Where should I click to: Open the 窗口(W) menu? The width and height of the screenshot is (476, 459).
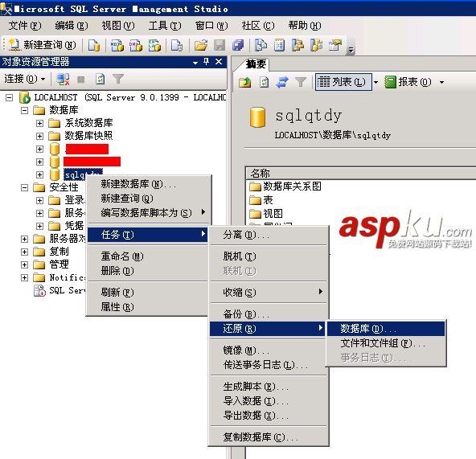[211, 26]
